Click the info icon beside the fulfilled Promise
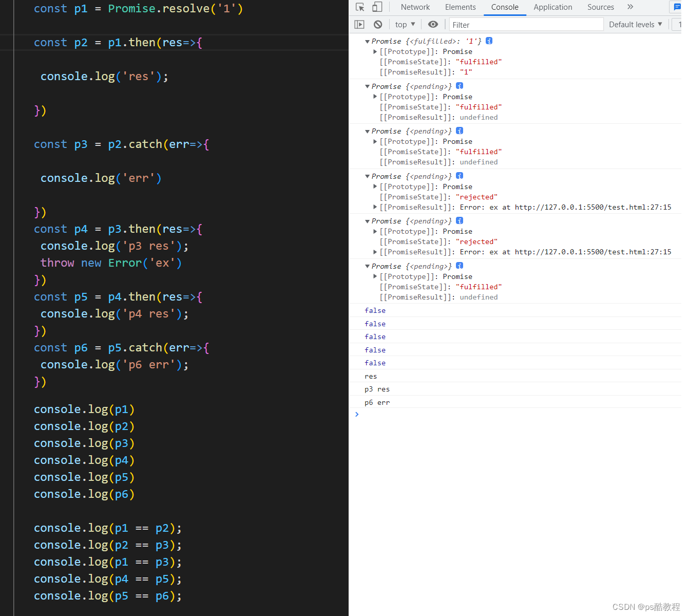Image resolution: width=688 pixels, height=616 pixels. [489, 41]
